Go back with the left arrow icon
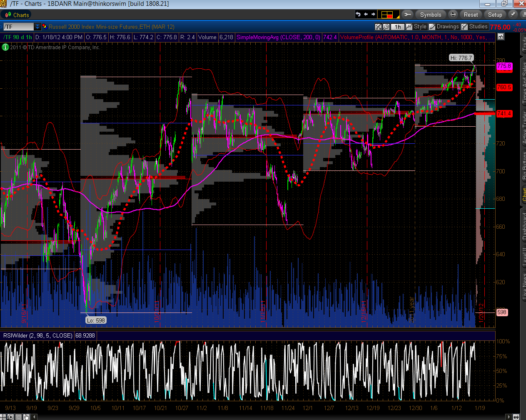Viewport: 526px width, 420px height. pos(366,15)
